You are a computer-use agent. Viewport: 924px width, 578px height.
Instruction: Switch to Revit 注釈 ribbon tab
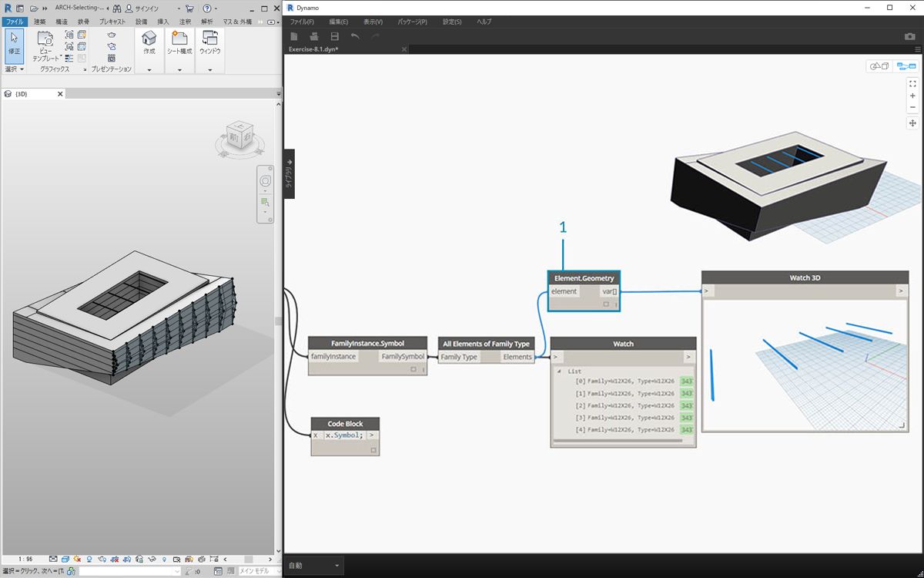[x=185, y=22]
